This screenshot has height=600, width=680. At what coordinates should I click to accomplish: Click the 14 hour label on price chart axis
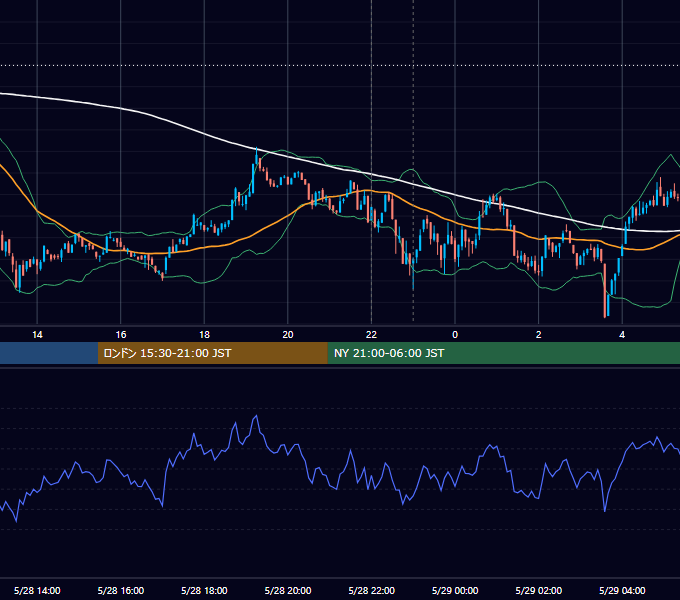[37, 335]
